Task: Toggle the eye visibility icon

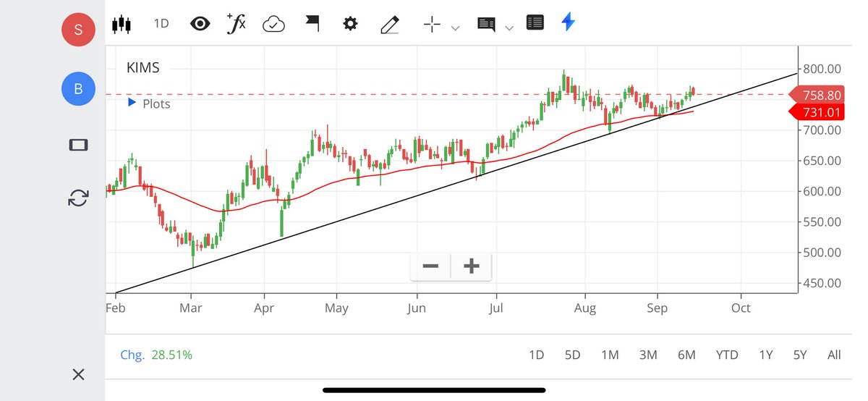Action: click(x=200, y=24)
